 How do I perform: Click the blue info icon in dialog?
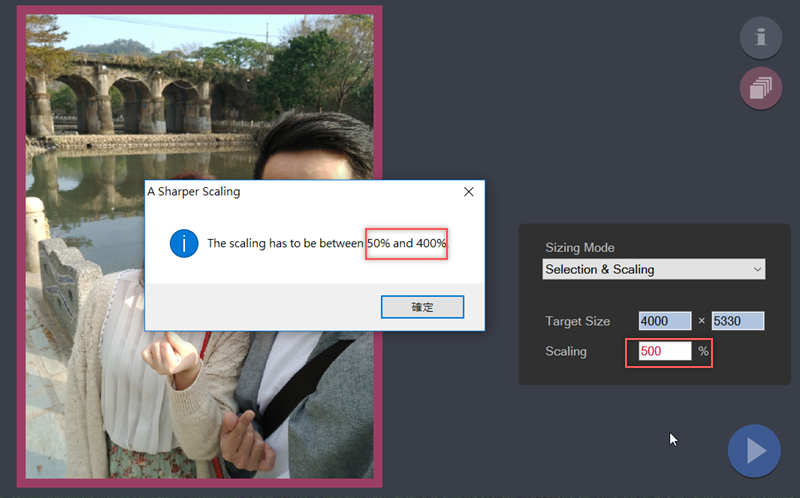pos(184,243)
